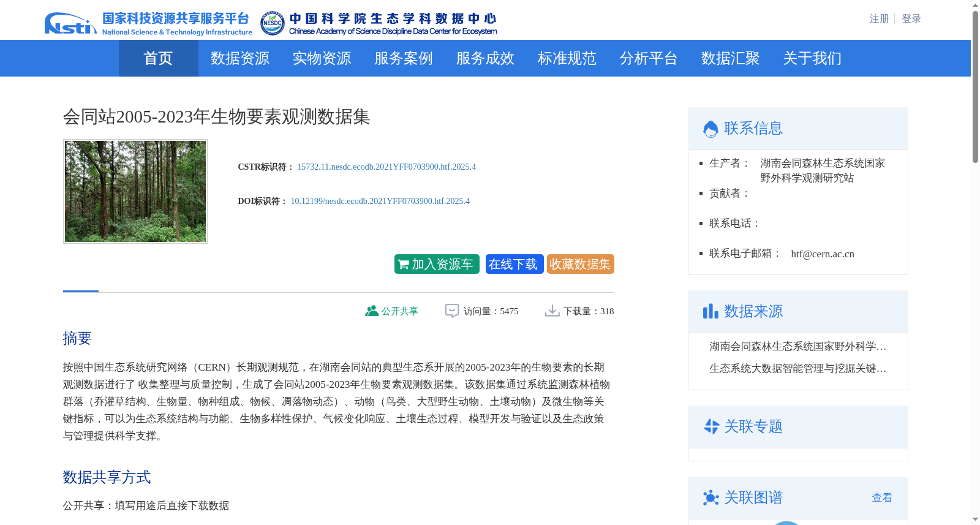980x525 pixels.
Task: Click 注册 link
Action: point(879,19)
